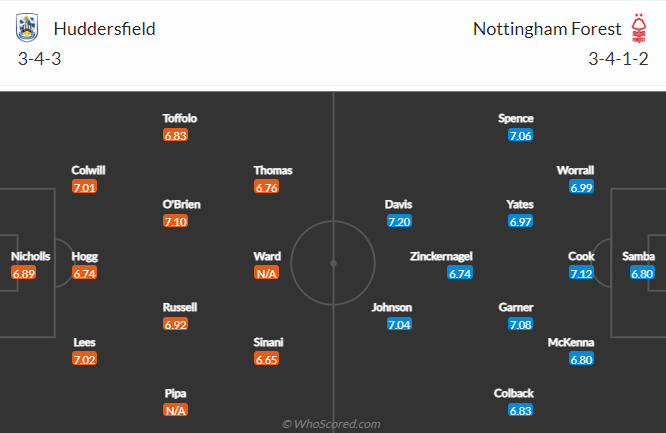Click the Huddersfield club crest icon
This screenshot has width=666, height=433.
point(27,28)
